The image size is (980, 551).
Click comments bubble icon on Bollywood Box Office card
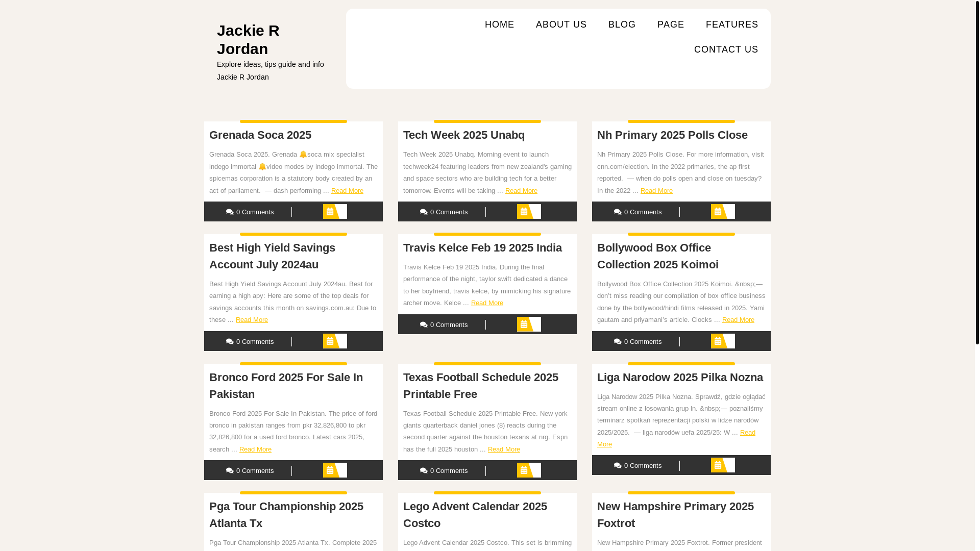(618, 342)
